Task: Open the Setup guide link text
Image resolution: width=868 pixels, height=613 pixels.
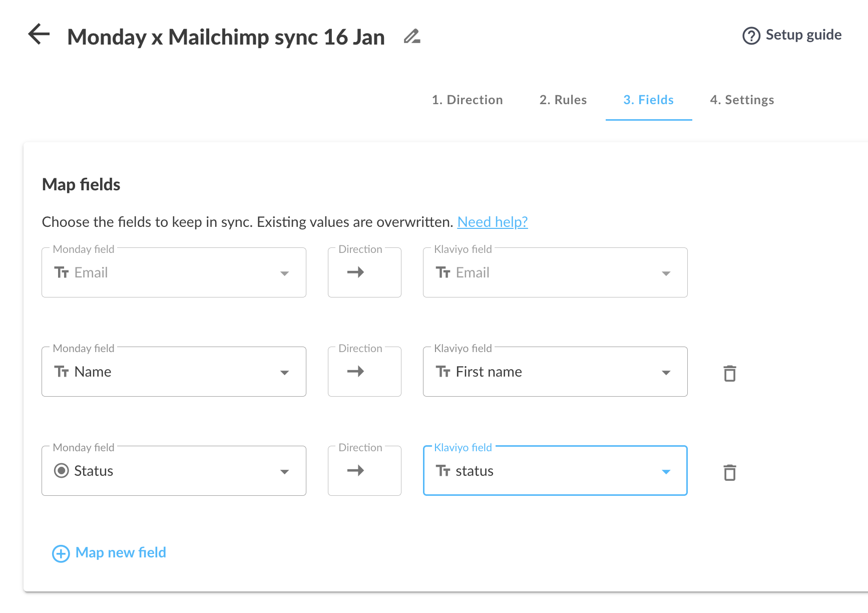Action: click(x=803, y=35)
